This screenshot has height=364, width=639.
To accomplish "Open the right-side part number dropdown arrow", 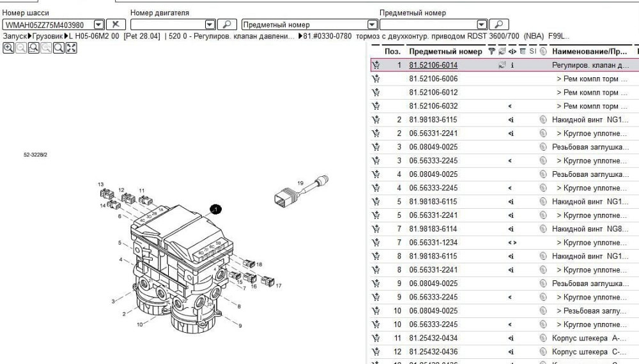I will tap(482, 24).
